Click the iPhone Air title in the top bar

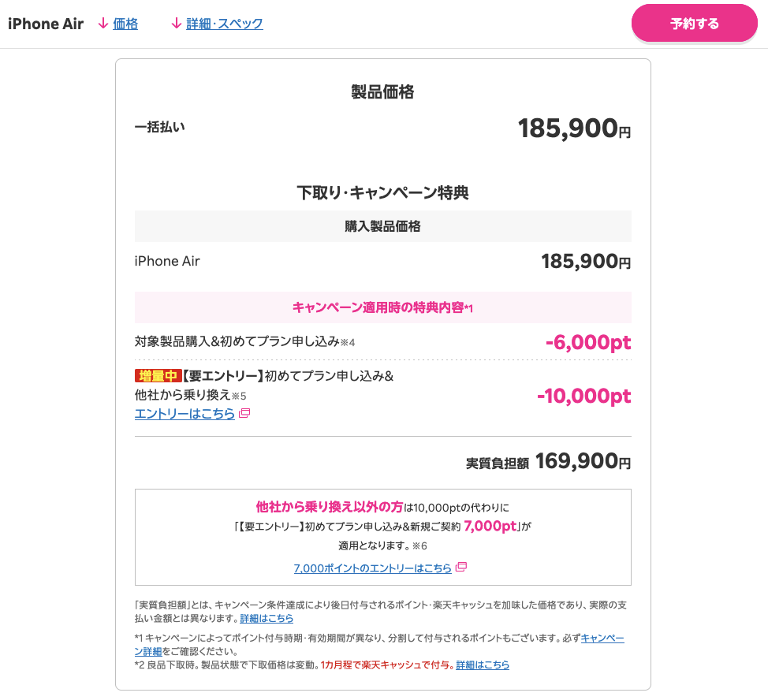(46, 24)
